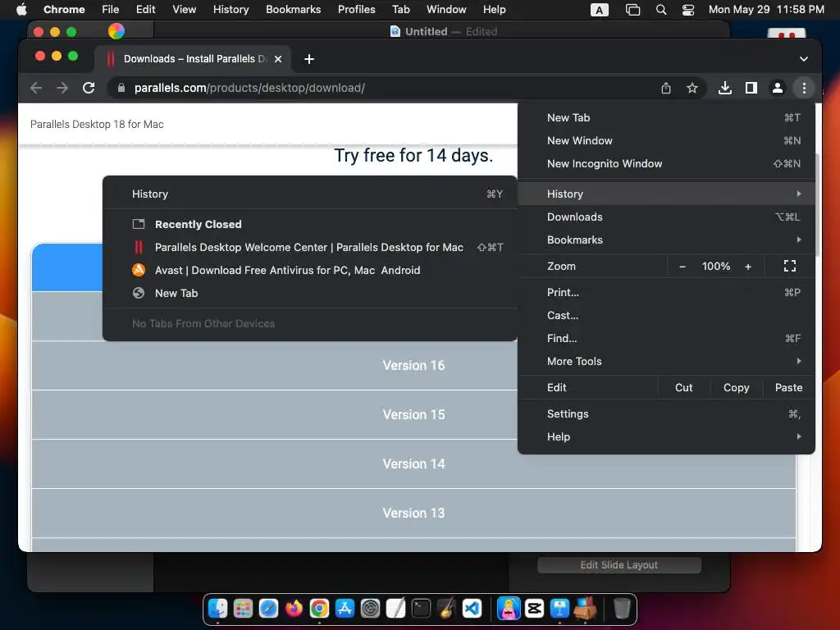Viewport: 840px width, 630px height.
Task: Click the Copy button in Edit row
Action: coord(736,388)
